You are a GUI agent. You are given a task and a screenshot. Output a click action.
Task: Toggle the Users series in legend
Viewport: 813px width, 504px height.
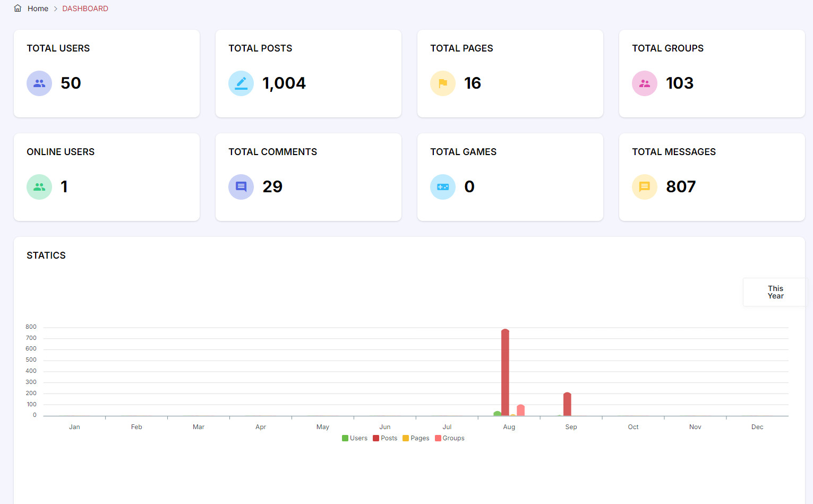355,438
